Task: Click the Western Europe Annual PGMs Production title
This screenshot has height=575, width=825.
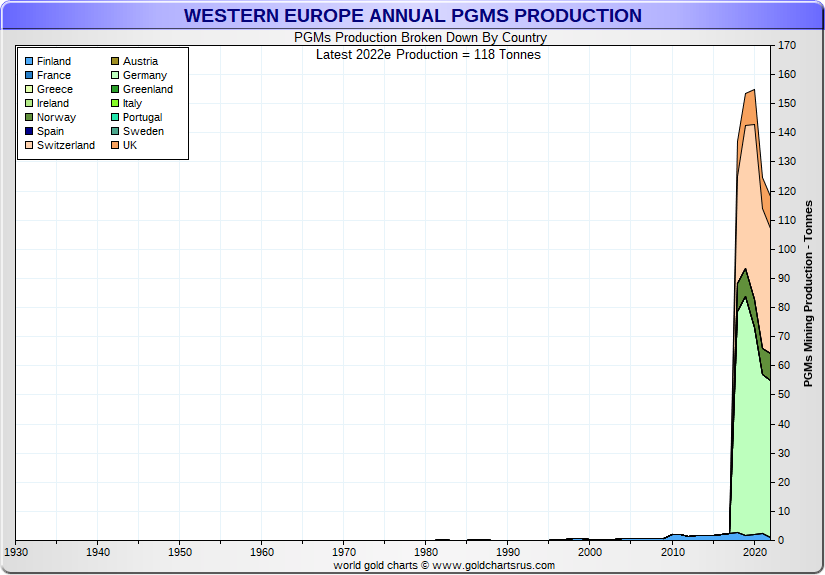Action: (x=412, y=16)
